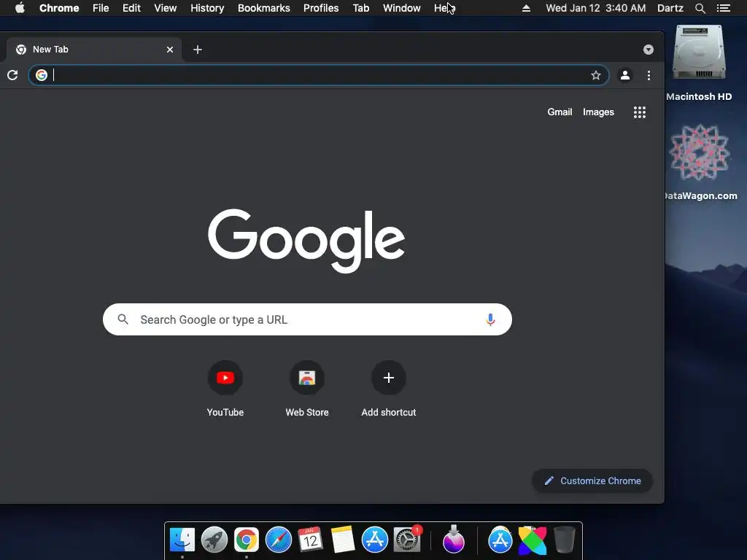
Task: Click the date and time in menu bar
Action: [x=595, y=8]
